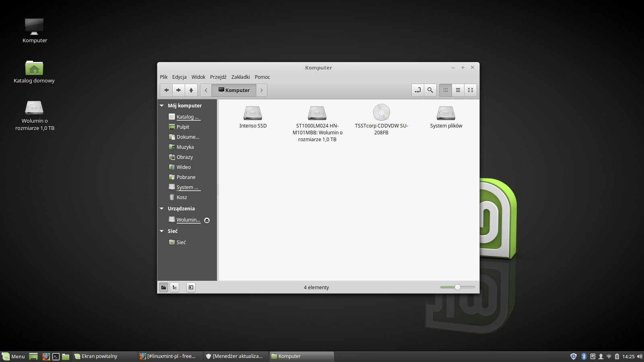Open the battery tray icon

point(617,356)
